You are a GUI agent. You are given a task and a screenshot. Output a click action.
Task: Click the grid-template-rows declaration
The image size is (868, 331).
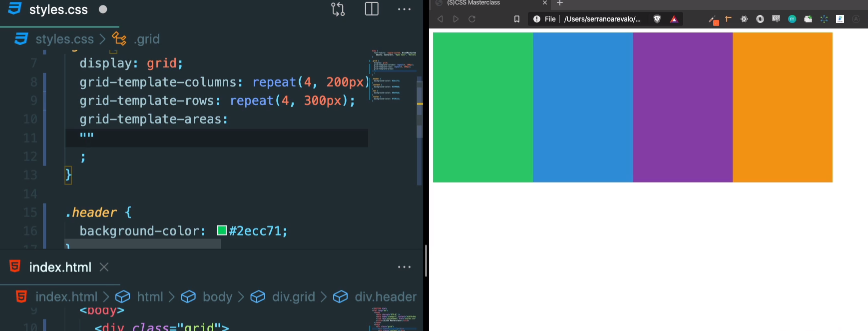click(217, 100)
